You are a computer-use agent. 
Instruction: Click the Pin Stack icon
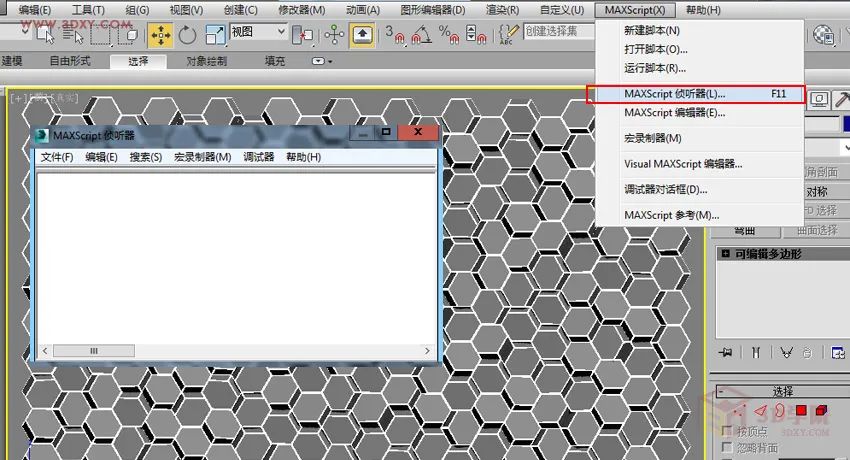(725, 353)
